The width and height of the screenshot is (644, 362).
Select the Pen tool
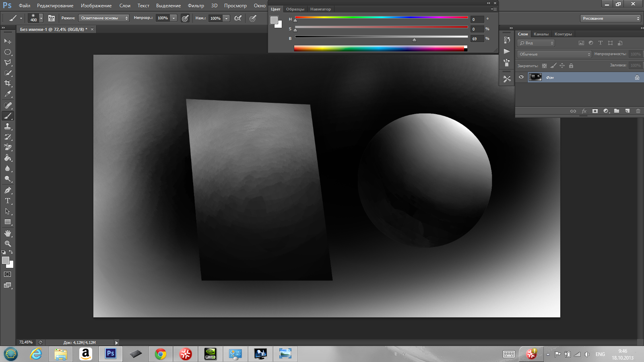[x=8, y=190]
